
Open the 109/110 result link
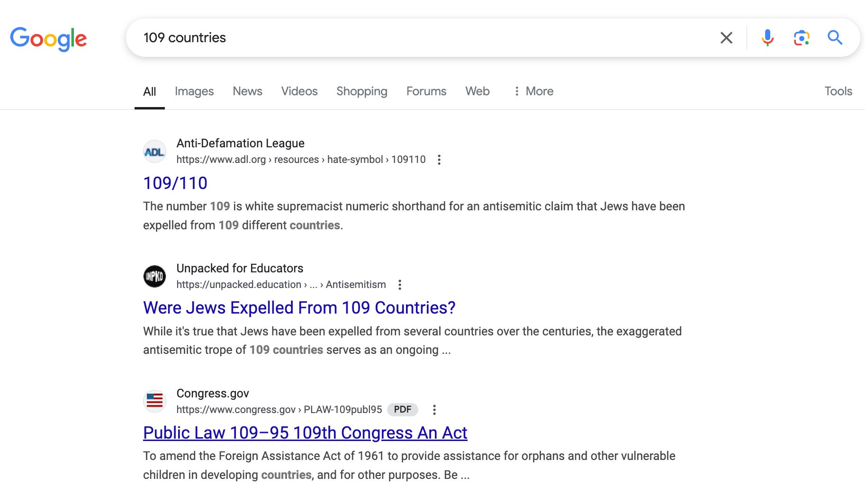[175, 183]
